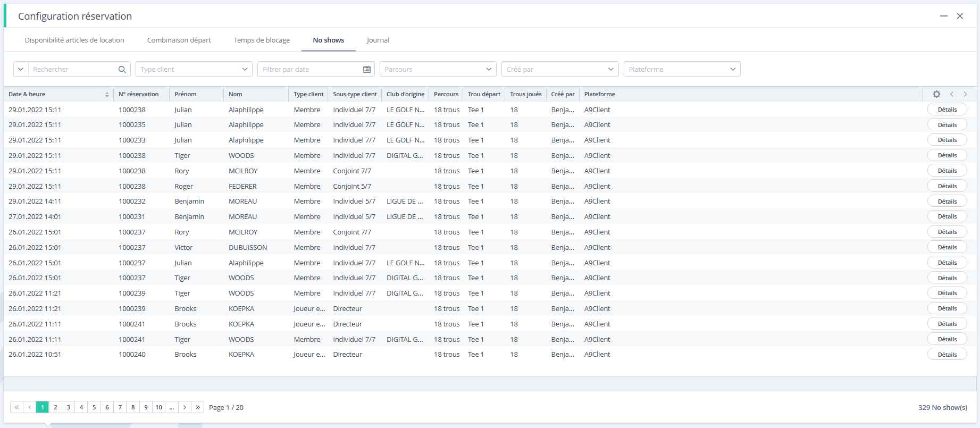Click the Parcours column header
The image size is (980, 428).
click(x=446, y=94)
